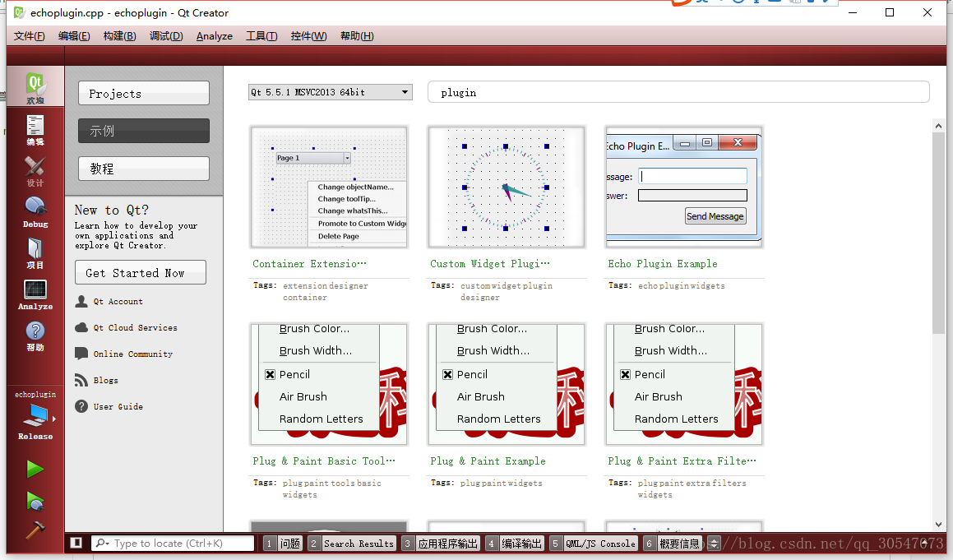Image resolution: width=953 pixels, height=560 pixels.
Task: Click the Qt Cloud Services cloud icon
Action: [x=81, y=327]
